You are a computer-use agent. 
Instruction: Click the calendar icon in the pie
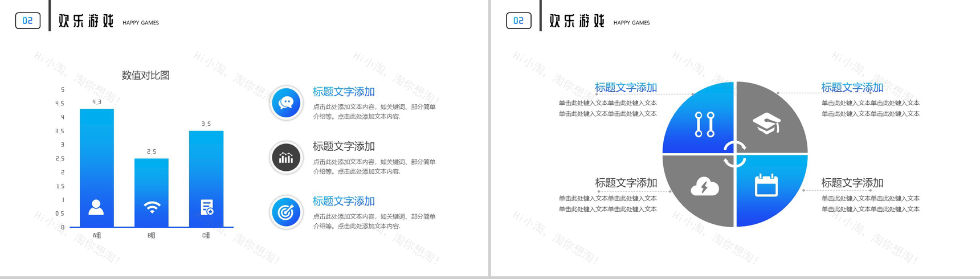[766, 186]
